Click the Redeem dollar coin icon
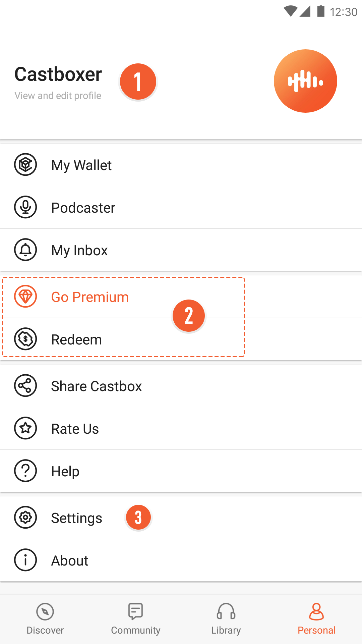 pyautogui.click(x=25, y=339)
